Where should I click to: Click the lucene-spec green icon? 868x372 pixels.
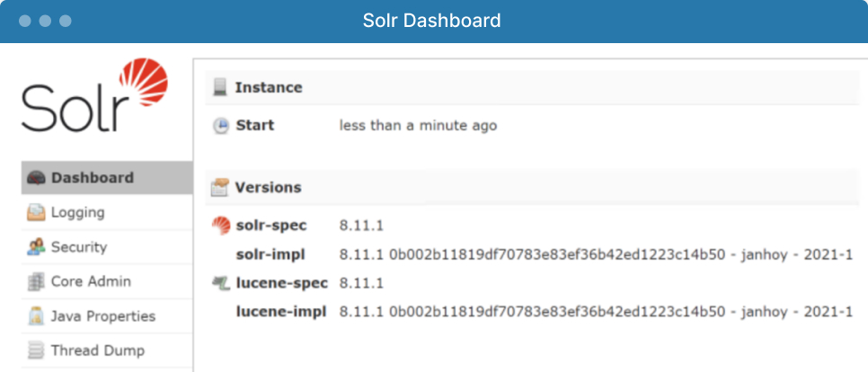tap(220, 283)
